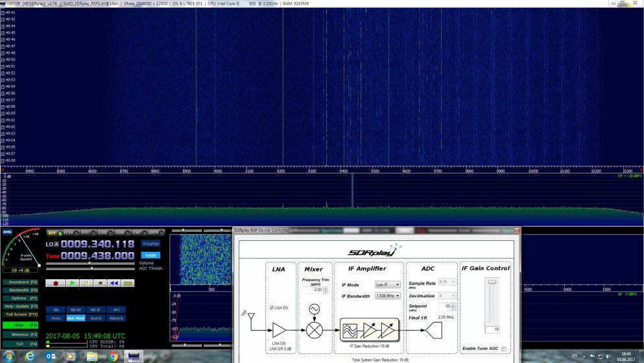Click the volume icon in system tray
The width and height of the screenshot is (644, 363).
[608, 356]
